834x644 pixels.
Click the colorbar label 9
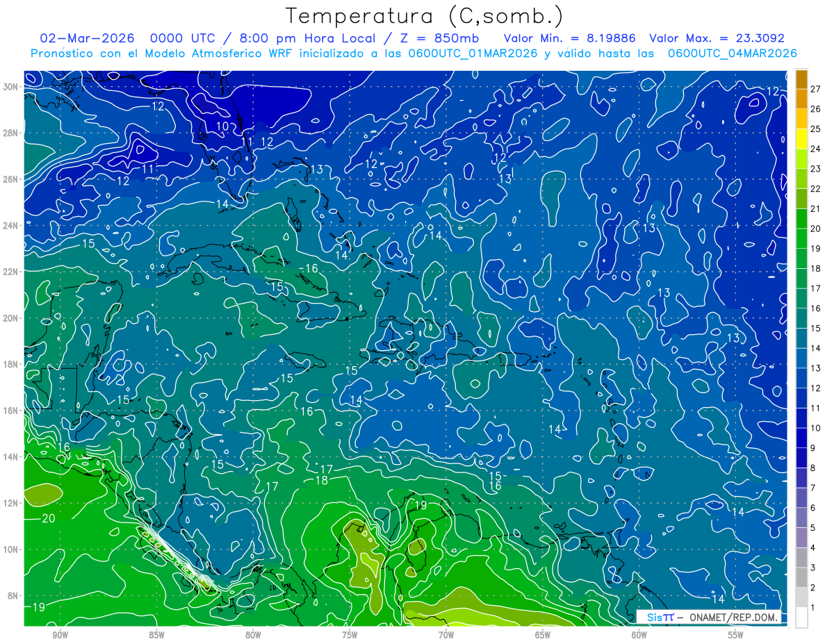(x=813, y=448)
